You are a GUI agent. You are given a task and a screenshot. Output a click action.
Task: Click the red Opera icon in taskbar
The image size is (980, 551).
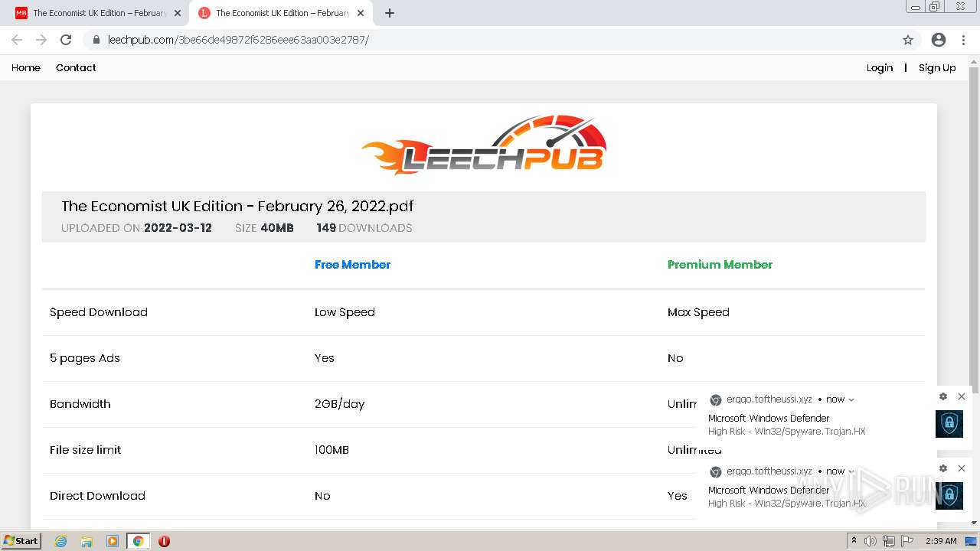(x=164, y=541)
